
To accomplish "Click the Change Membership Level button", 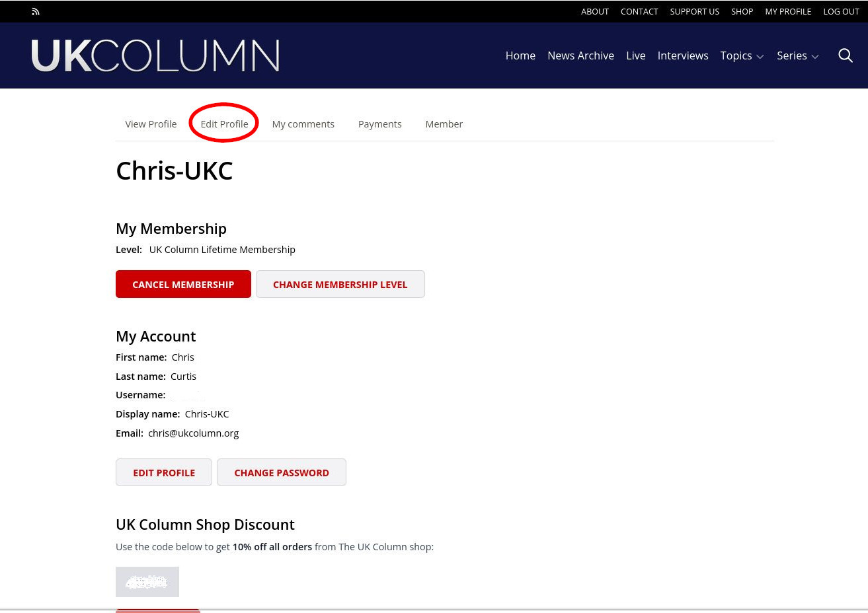I will (x=340, y=284).
